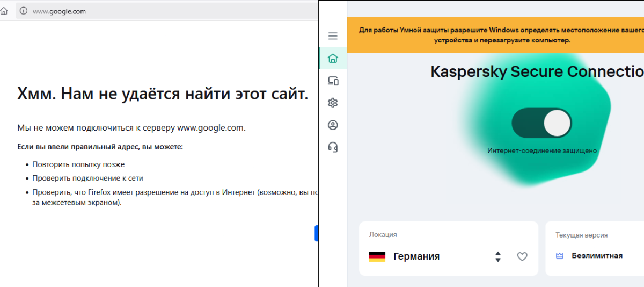The image size is (644, 287).
Task: Click the yellow location permission banner
Action: click(x=495, y=35)
